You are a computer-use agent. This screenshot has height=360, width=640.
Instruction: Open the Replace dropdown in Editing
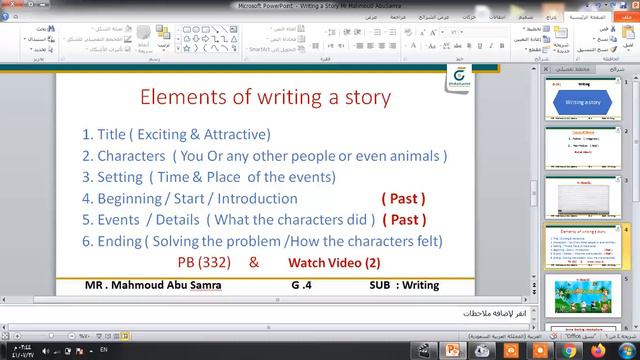(x=40, y=39)
